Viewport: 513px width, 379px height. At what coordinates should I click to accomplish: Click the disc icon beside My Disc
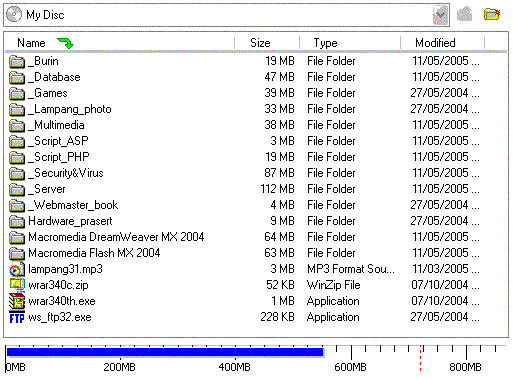coord(14,15)
